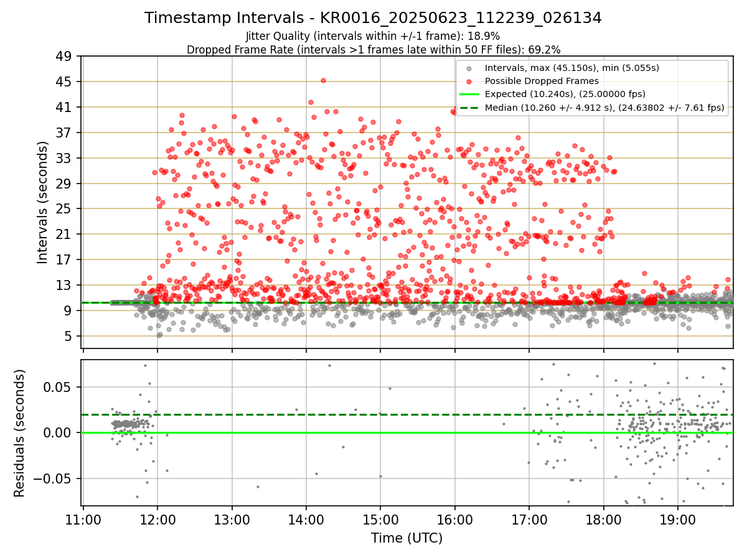Select the Dropped Frame Rate 69.2% subtitle line

pyautogui.click(x=374, y=49)
